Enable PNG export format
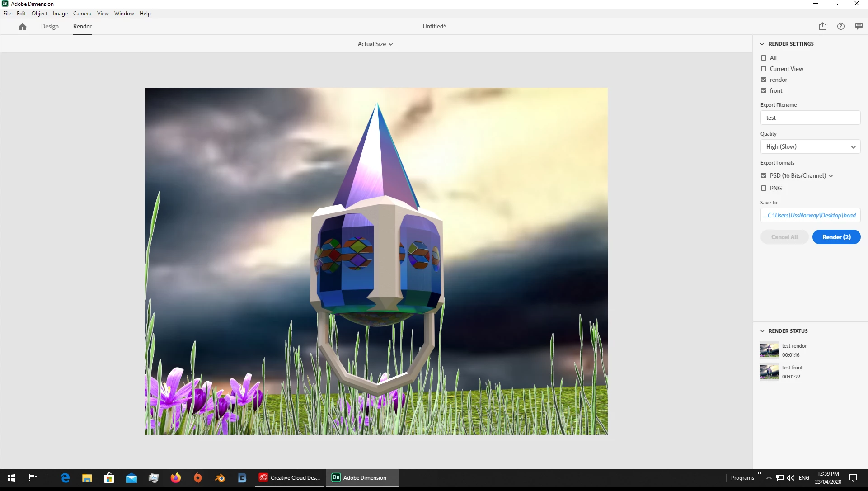868x491 pixels. 764,188
